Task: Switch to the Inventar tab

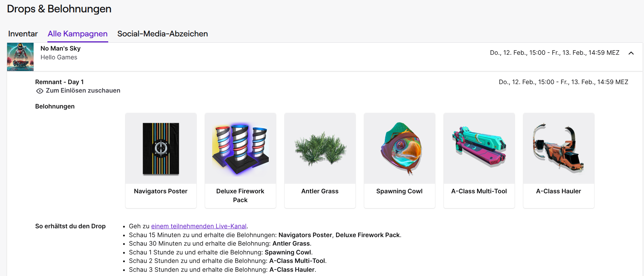Action: coord(23,34)
